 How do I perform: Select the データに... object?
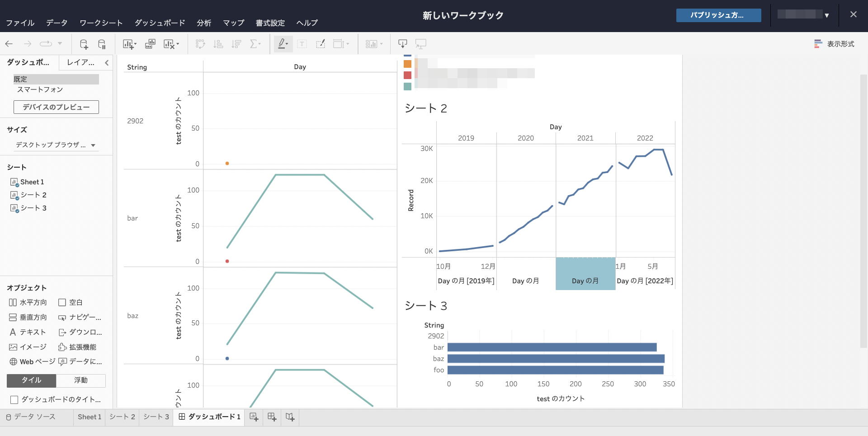(80, 361)
